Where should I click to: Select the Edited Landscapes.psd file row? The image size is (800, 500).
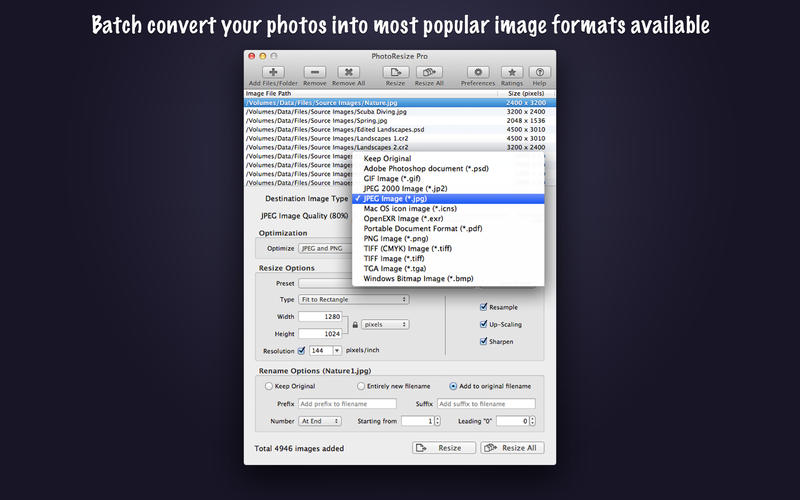400,130
